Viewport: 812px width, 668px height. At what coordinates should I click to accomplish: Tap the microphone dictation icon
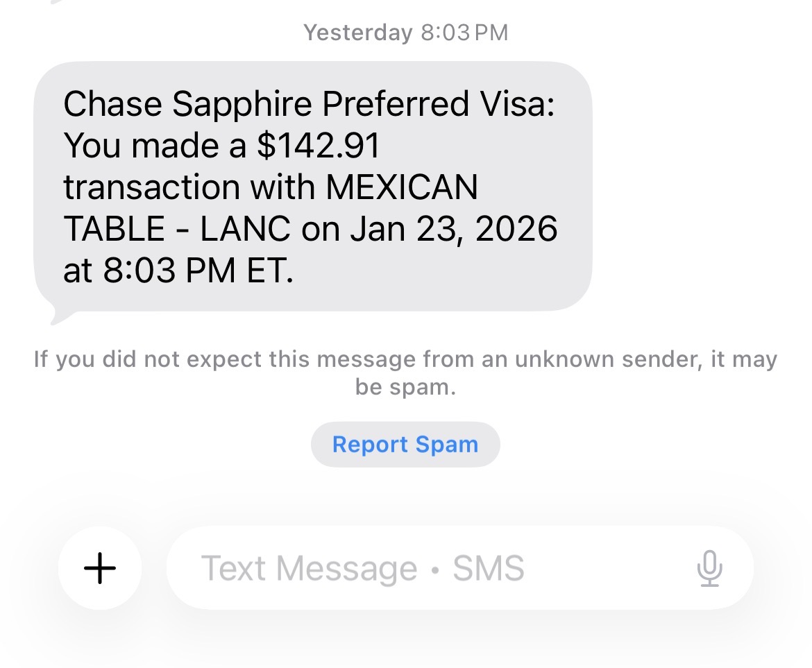(709, 568)
